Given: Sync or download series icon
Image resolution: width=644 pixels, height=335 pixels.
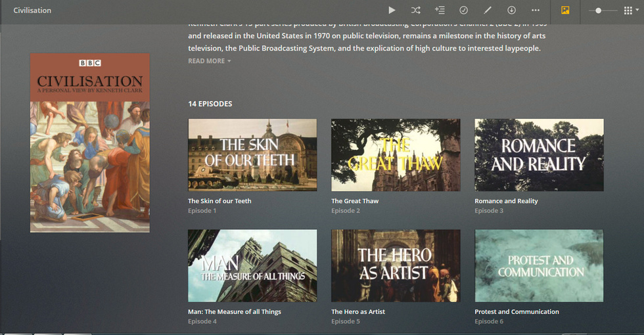Looking at the screenshot, I should (511, 11).
